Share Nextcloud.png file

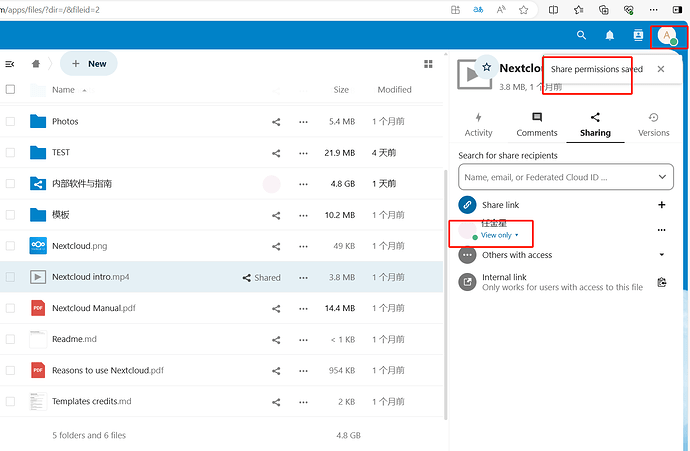(276, 246)
